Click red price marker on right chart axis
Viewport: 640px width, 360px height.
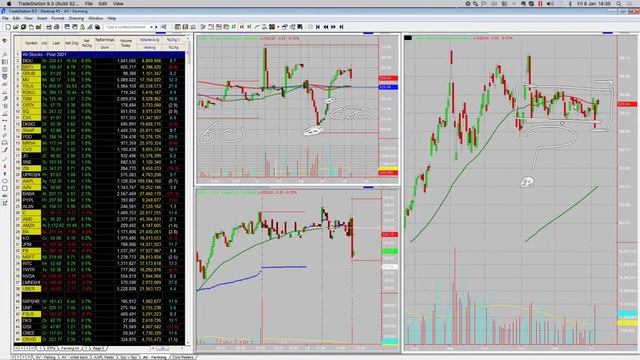[x=628, y=104]
